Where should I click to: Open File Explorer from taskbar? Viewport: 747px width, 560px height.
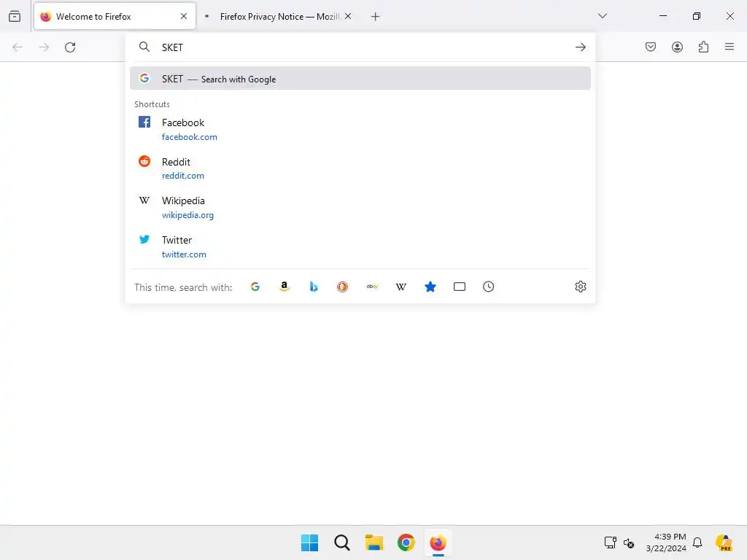coord(374,542)
